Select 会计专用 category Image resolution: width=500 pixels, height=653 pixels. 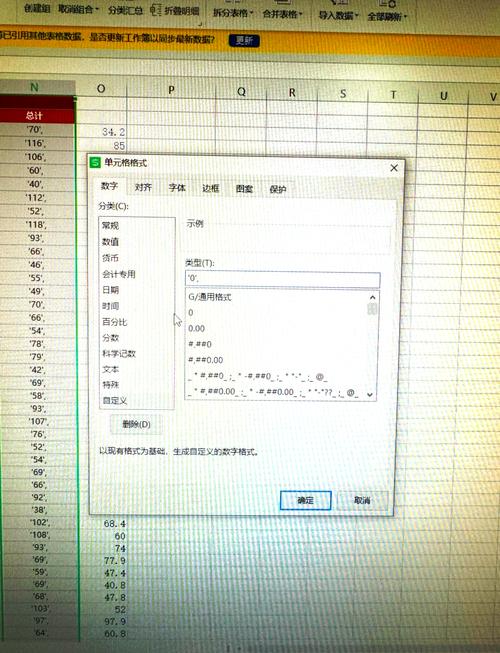click(x=137, y=274)
